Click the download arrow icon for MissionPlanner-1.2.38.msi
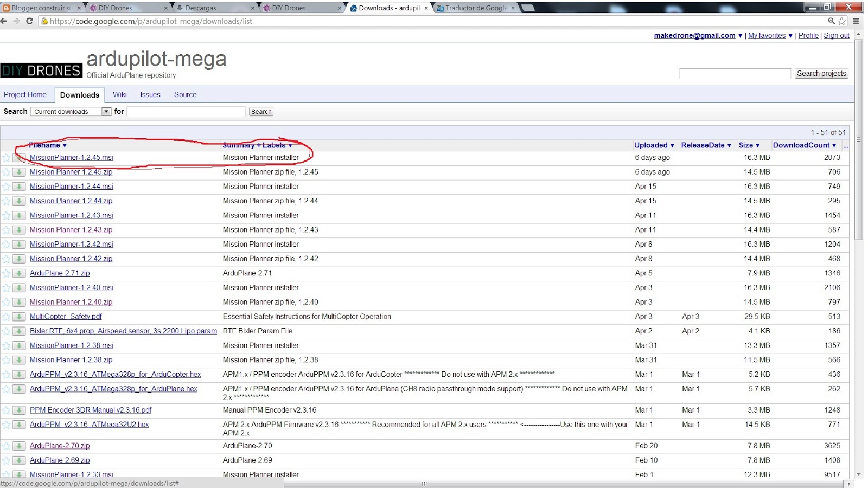868x488 pixels. click(x=19, y=345)
